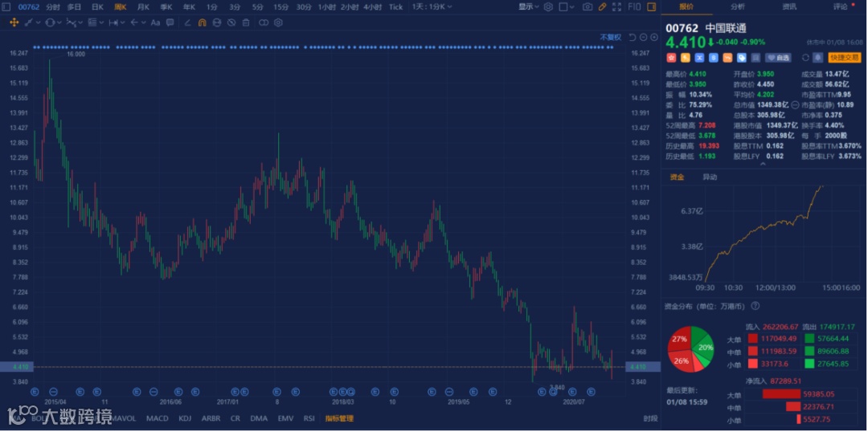Viewport: 868px width, 432px height.
Task: Select the Tick chart view
Action: 395,6
